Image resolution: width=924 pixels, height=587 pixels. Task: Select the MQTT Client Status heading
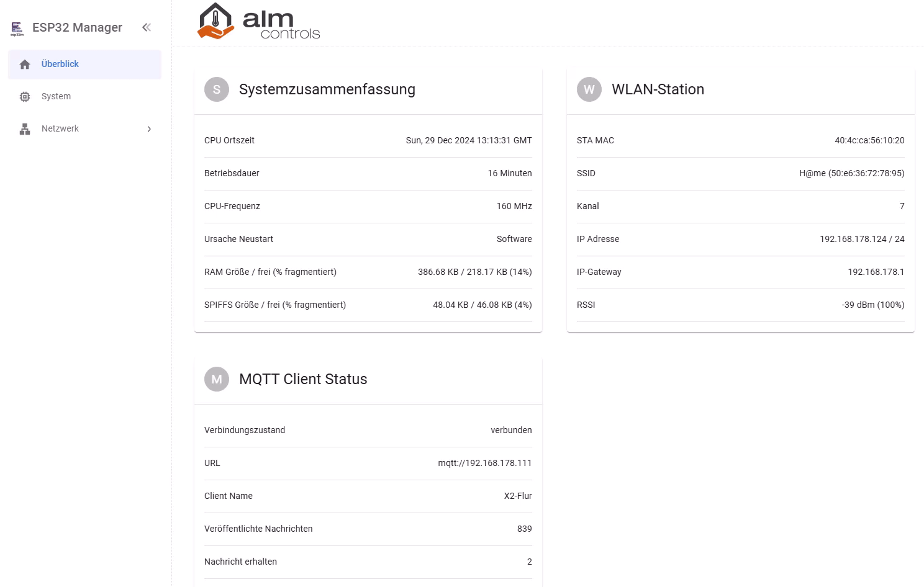click(303, 379)
